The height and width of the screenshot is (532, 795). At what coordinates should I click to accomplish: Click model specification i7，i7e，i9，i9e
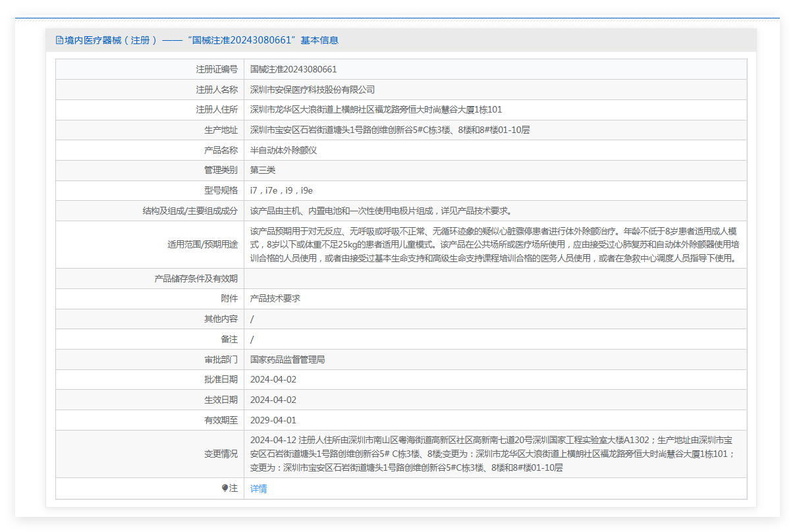coord(281,190)
